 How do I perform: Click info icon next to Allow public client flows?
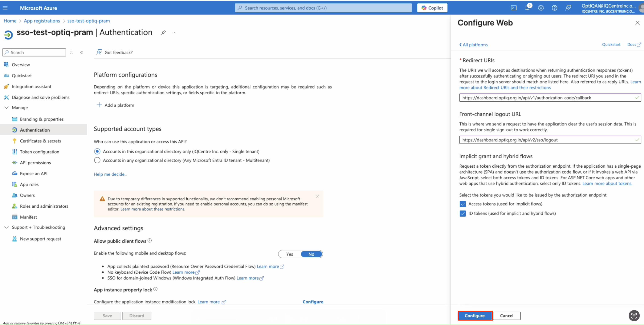click(149, 240)
